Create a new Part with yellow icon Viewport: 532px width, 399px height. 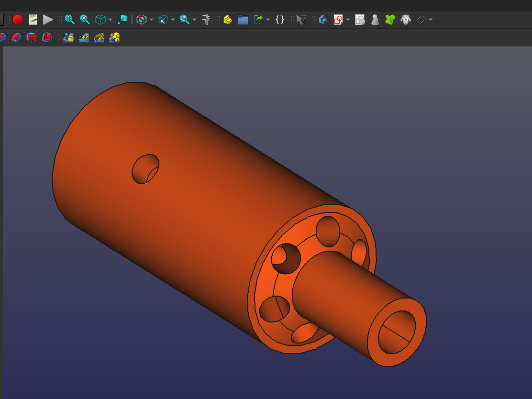[228, 20]
